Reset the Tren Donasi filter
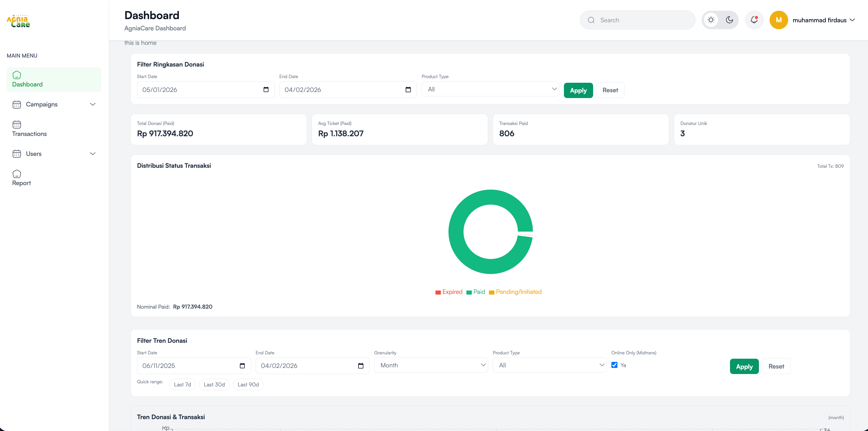The image size is (868, 431). pyautogui.click(x=776, y=366)
